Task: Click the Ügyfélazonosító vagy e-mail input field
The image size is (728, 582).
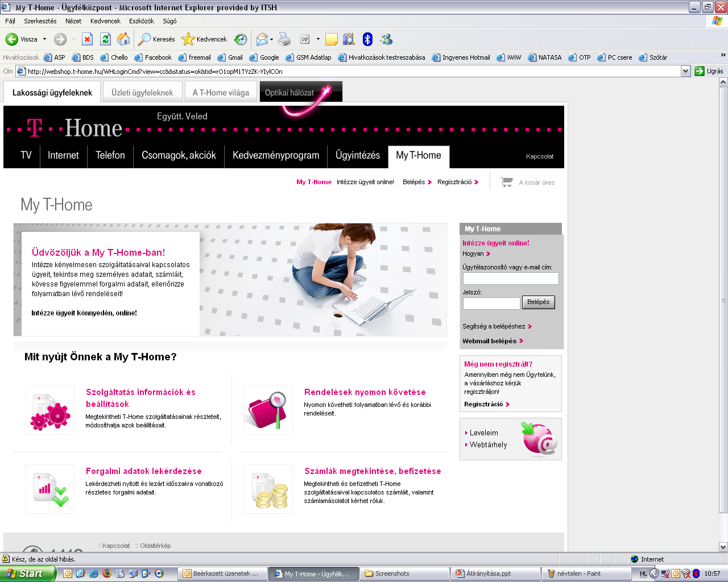Action: (511, 278)
